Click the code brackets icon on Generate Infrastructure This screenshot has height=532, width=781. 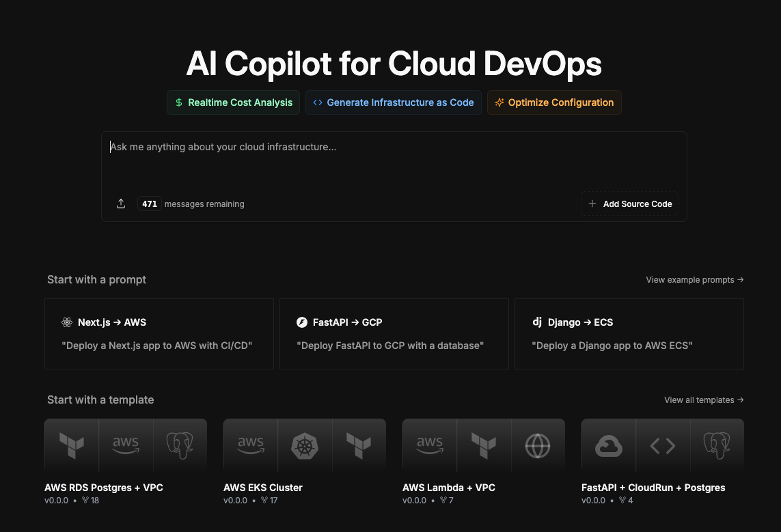pyautogui.click(x=318, y=102)
